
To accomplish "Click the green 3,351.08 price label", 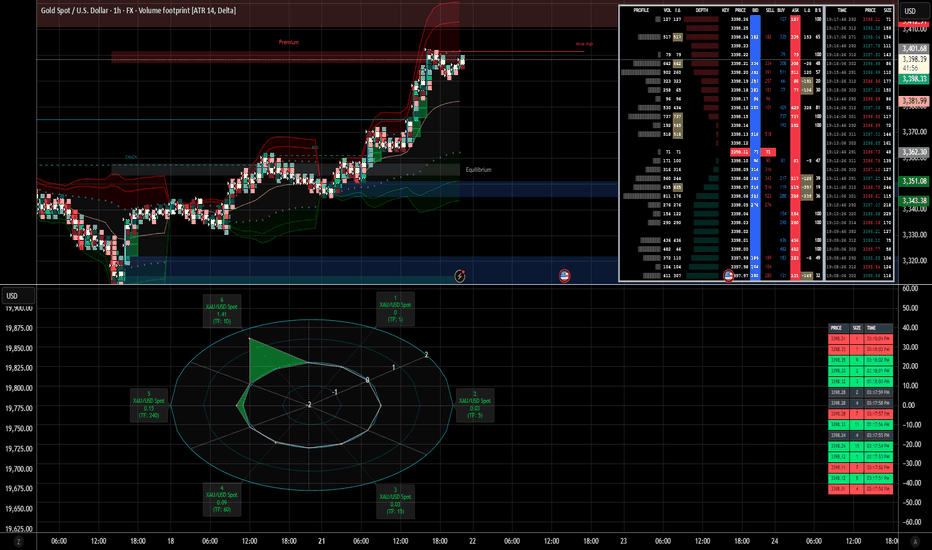I will [914, 181].
